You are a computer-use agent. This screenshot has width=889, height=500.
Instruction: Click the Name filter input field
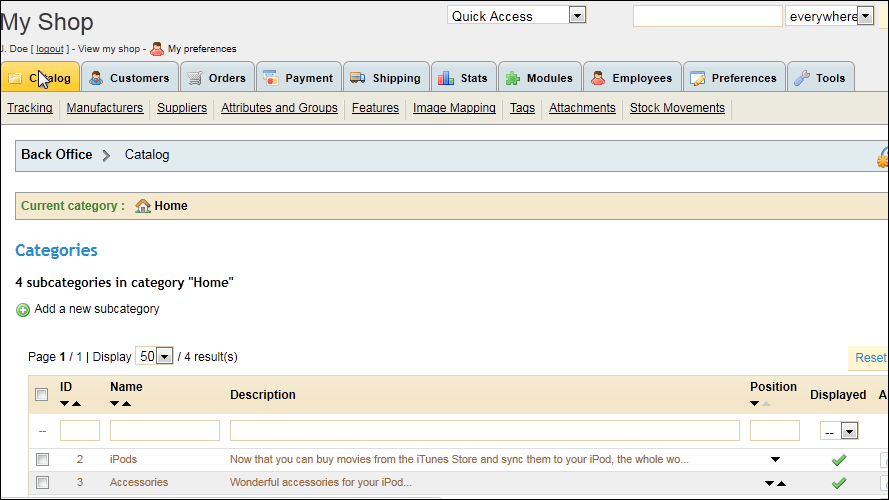tap(164, 431)
